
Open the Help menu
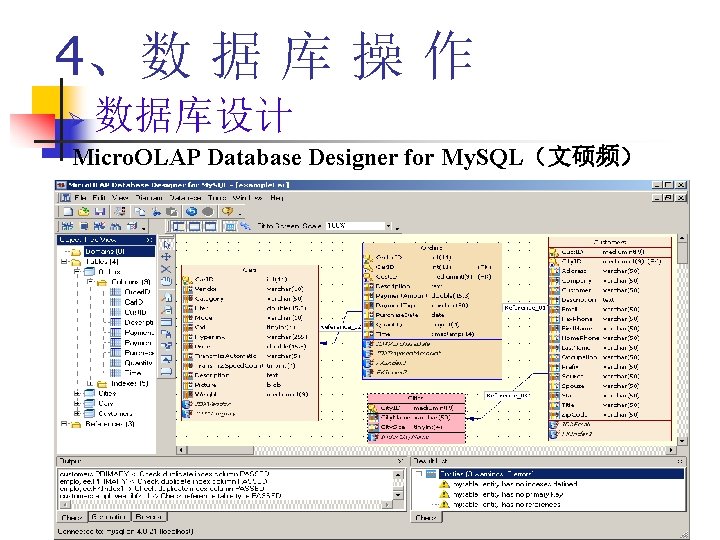277,198
